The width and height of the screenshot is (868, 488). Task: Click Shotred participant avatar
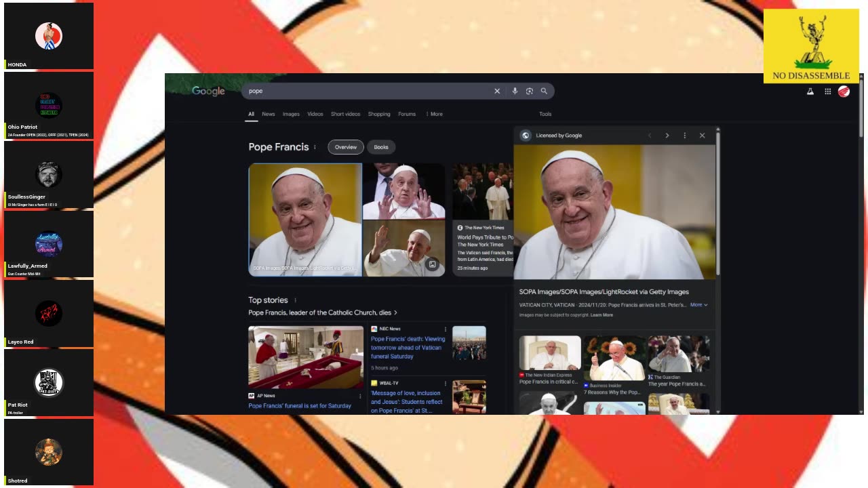coord(49,451)
